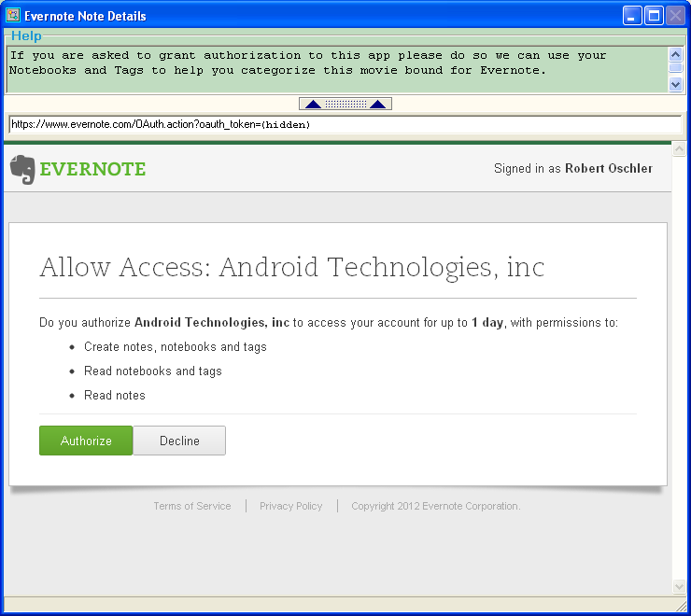691x616 pixels.
Task: Click the window resize grip corner
Action: [681, 606]
